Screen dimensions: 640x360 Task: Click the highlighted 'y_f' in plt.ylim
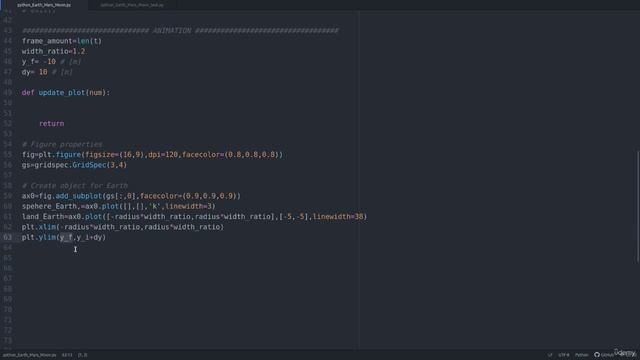[x=66, y=237]
